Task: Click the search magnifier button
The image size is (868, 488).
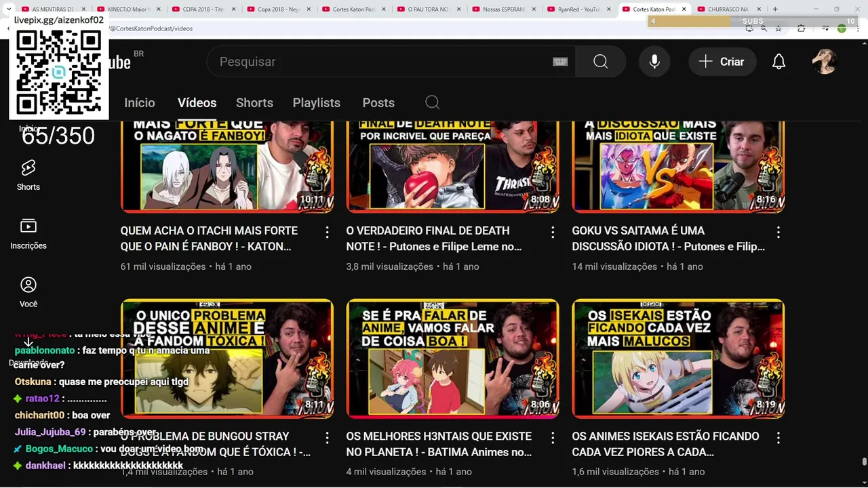Action: click(x=601, y=62)
